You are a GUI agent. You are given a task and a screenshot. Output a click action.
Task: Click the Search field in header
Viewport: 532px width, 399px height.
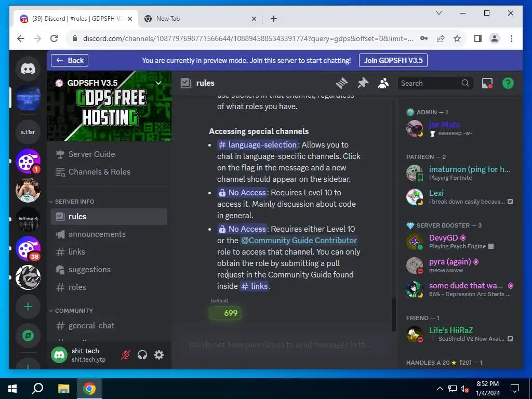435,83
